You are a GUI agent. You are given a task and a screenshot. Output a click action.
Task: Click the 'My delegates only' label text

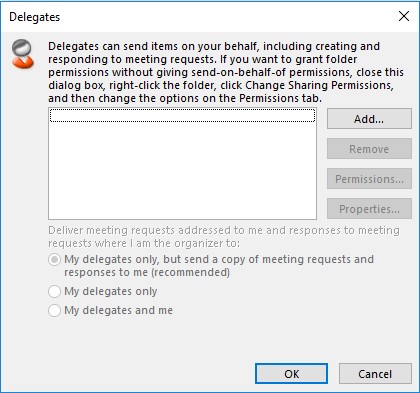point(110,291)
